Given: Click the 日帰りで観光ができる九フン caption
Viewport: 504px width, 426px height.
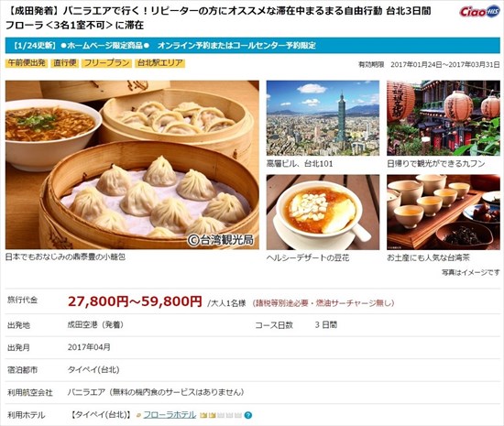Looking at the screenshot, I should [x=436, y=164].
